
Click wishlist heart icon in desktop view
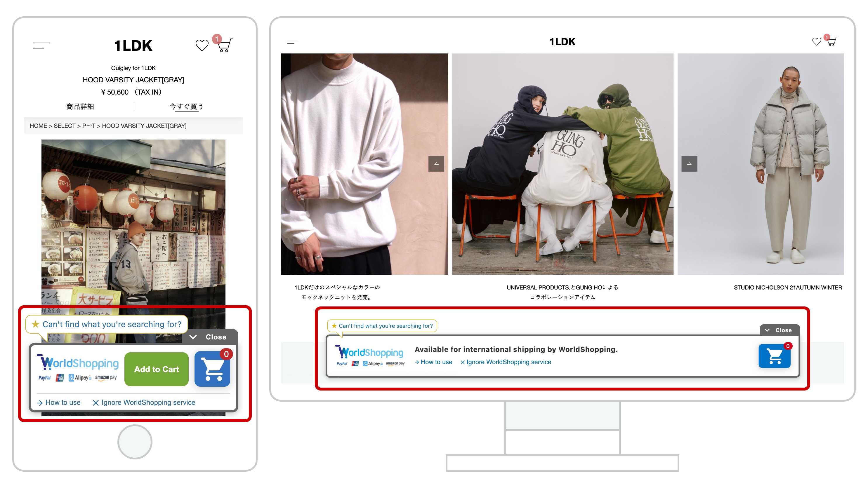[816, 42]
